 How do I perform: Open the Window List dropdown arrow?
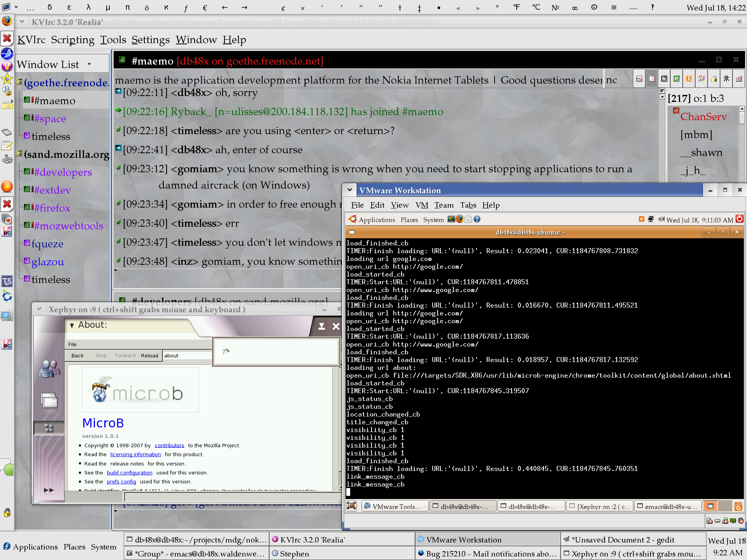89,64
